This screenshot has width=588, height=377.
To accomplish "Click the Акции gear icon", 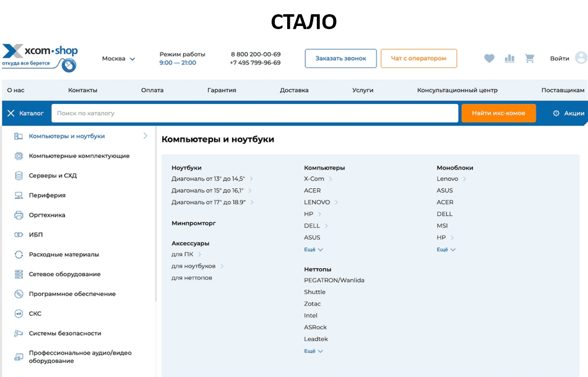I will point(556,113).
